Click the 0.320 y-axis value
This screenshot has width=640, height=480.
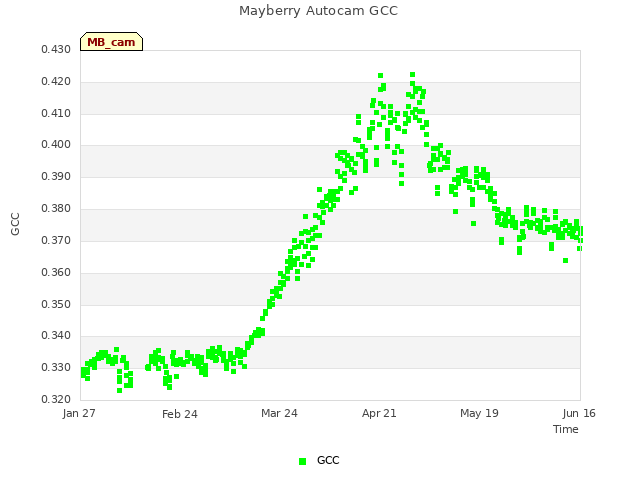56,399
